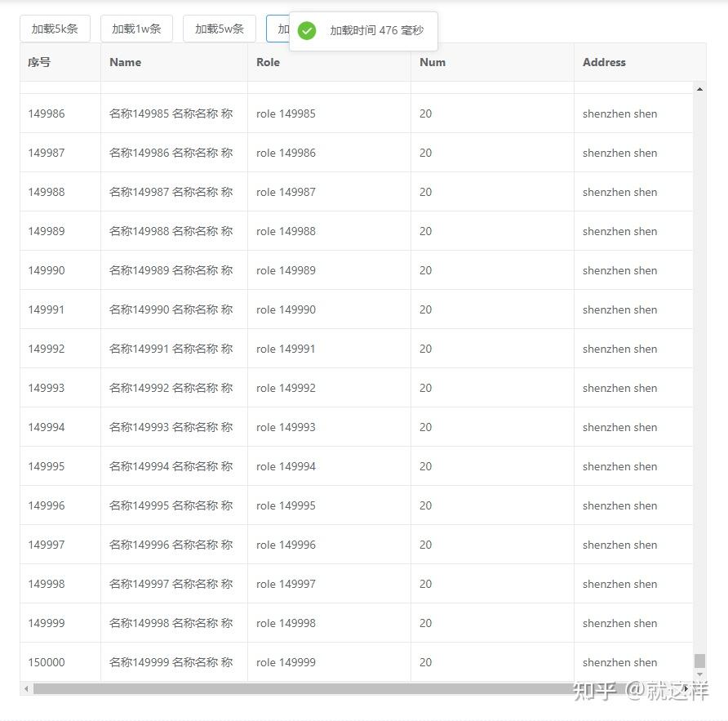The height and width of the screenshot is (721, 728).
Task: Click the vertical scrollbar up arrow
Action: click(x=699, y=90)
